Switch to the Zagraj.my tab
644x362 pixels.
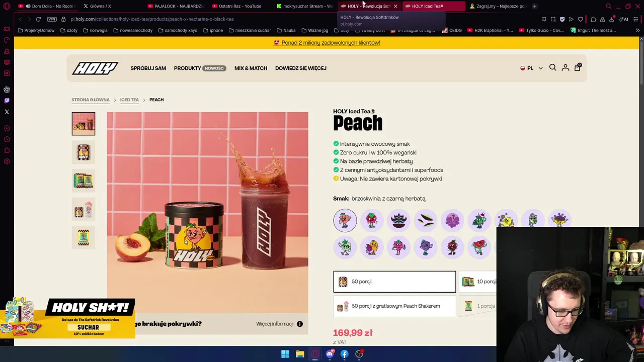pos(498,6)
